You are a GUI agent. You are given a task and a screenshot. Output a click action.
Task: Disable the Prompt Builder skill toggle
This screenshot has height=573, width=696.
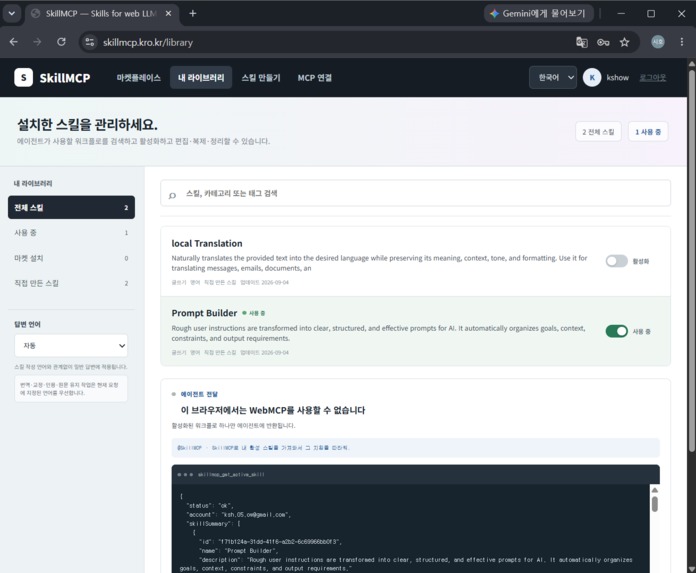(617, 331)
